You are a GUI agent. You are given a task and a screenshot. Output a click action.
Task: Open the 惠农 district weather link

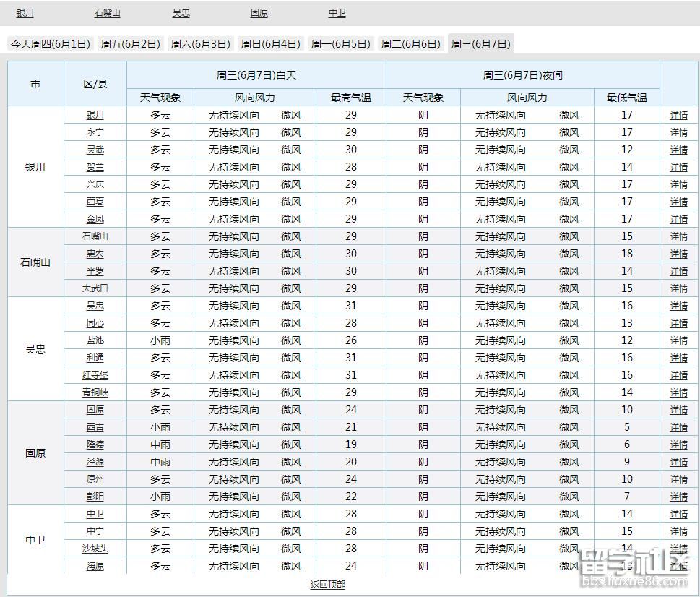coord(96,254)
